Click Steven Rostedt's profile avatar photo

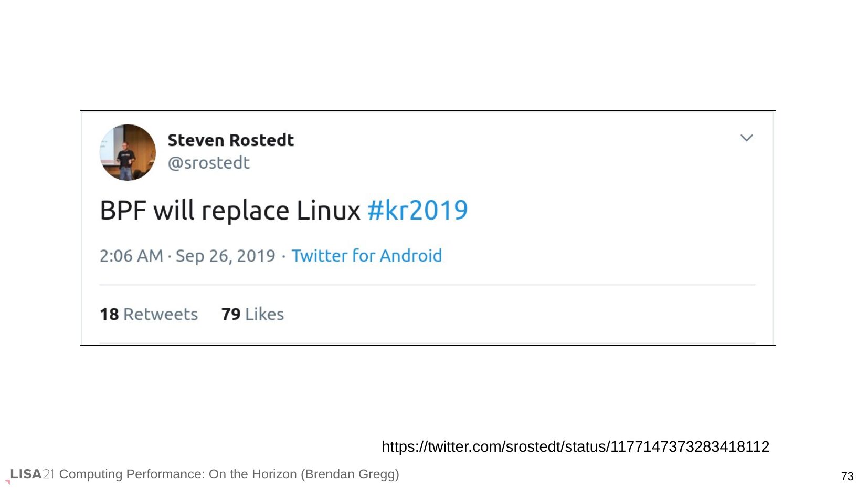click(128, 152)
